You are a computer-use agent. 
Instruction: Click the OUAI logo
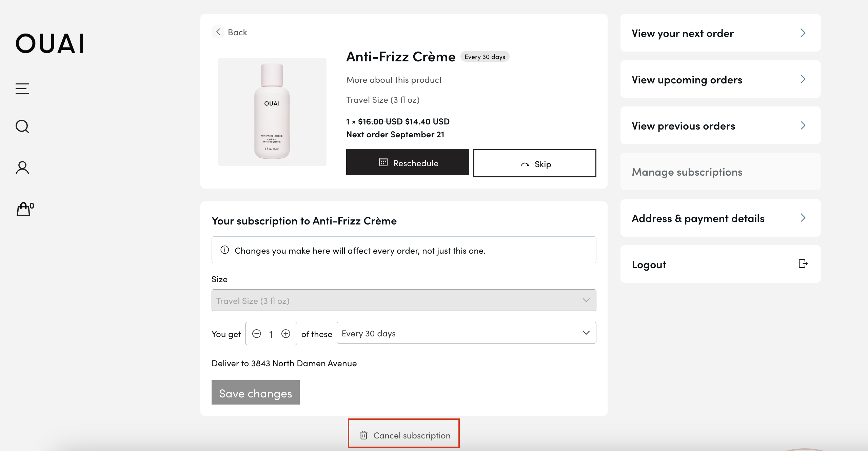[50, 43]
